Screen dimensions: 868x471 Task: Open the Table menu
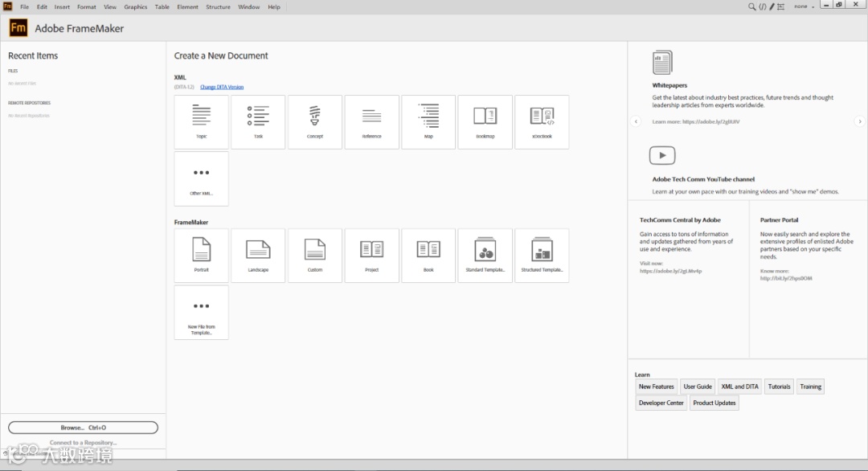(162, 7)
